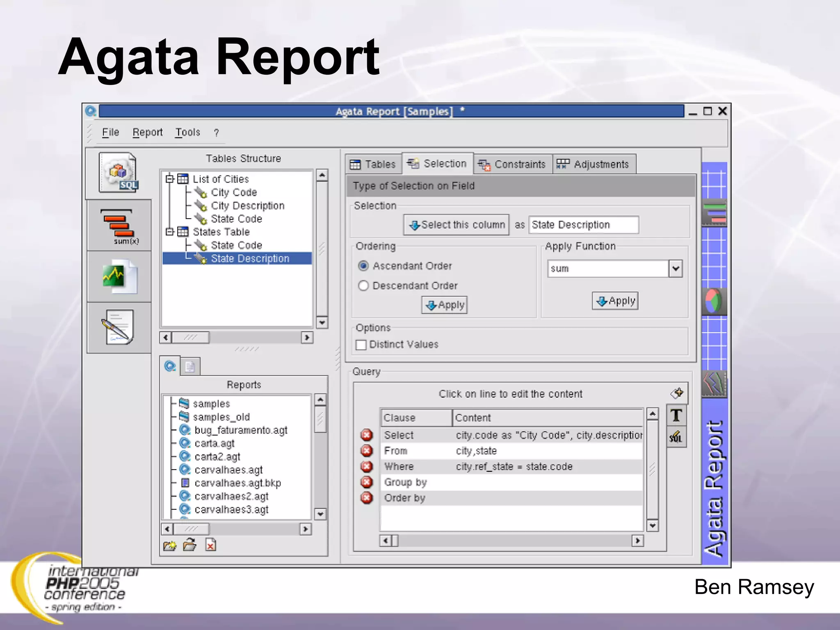Click the red delete icon beside Order by

367,498
